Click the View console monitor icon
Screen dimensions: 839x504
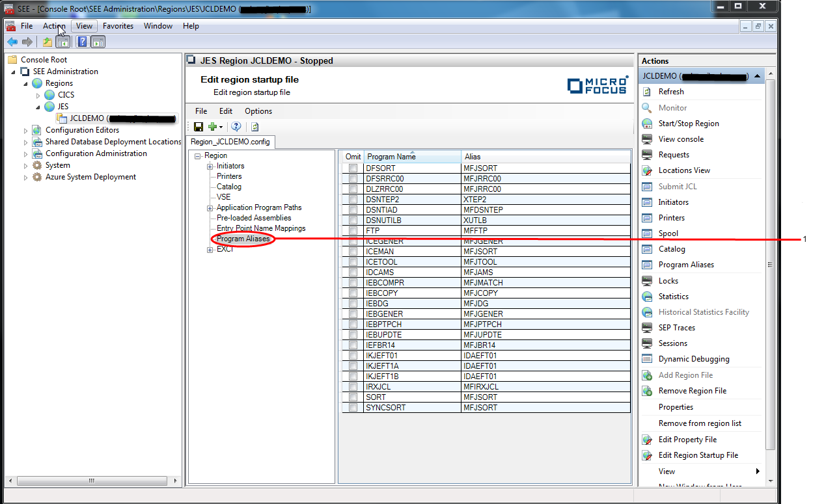(647, 139)
